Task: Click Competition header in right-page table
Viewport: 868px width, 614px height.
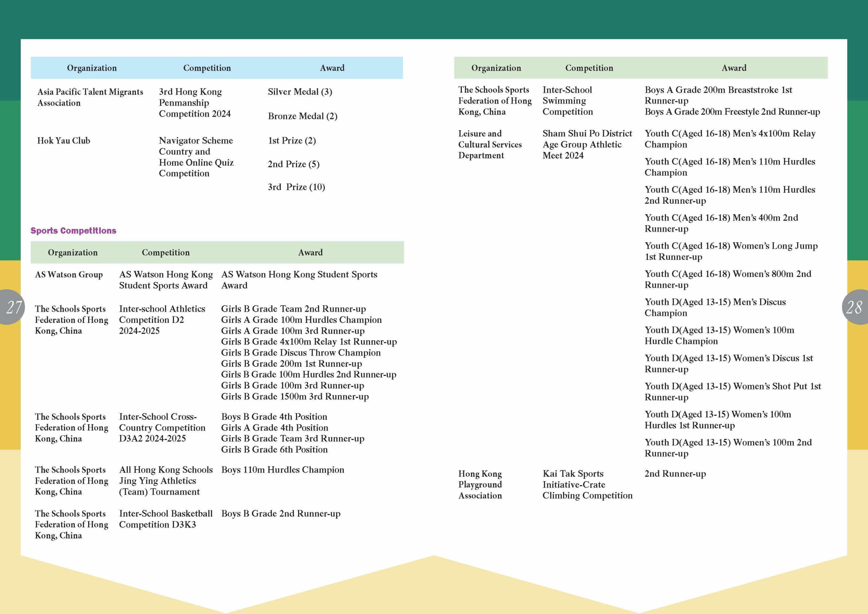Action: [589, 68]
